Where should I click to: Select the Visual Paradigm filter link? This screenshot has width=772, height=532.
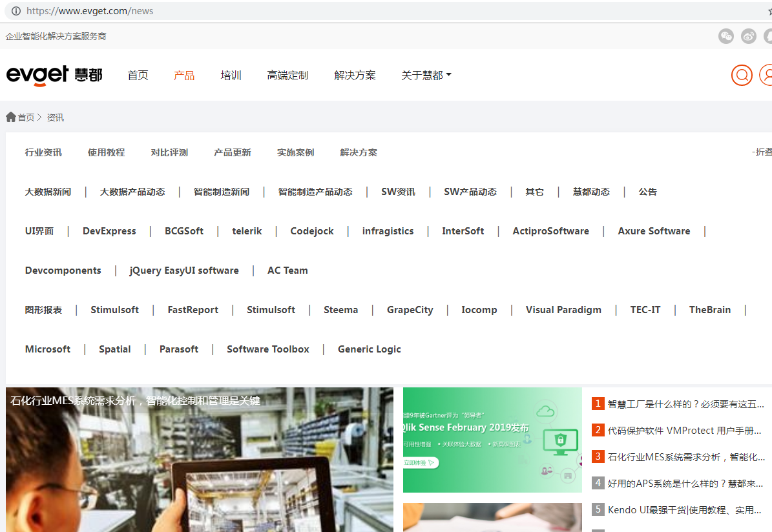(x=563, y=310)
